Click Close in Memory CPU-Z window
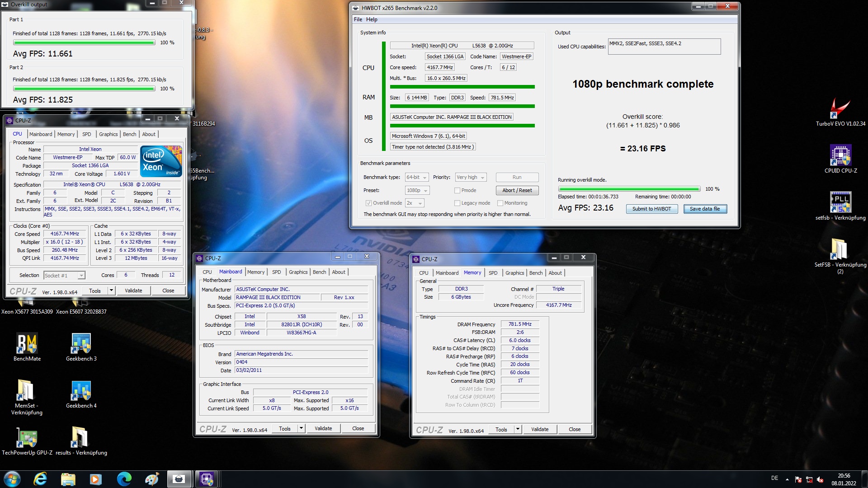The image size is (868, 488). 575,429
